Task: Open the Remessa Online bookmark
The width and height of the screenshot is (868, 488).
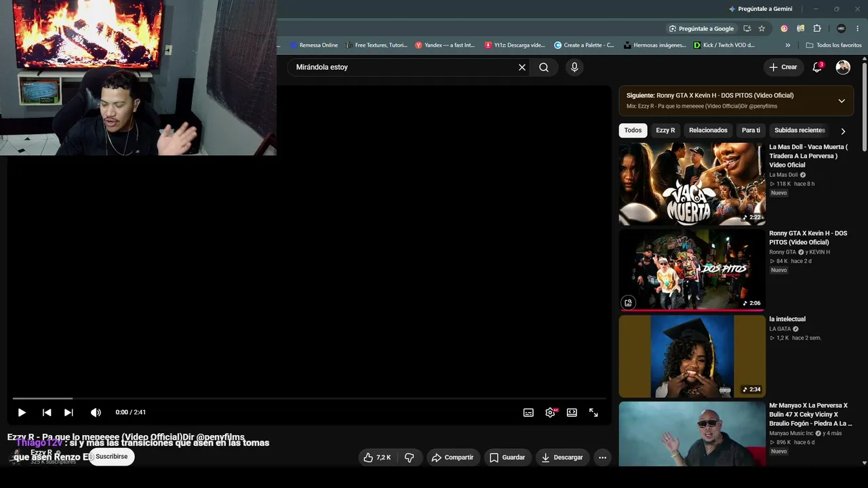Action: click(314, 45)
